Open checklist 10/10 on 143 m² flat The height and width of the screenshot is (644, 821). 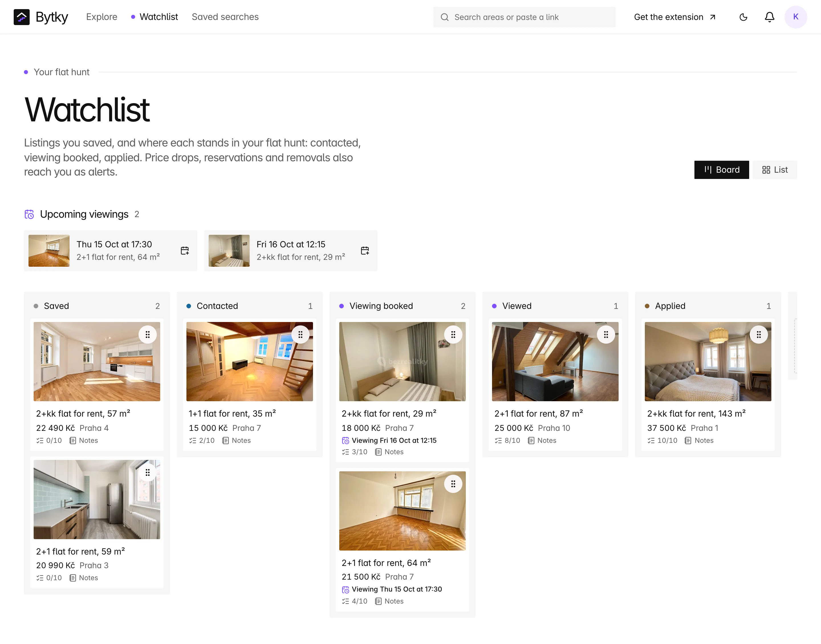[662, 440]
